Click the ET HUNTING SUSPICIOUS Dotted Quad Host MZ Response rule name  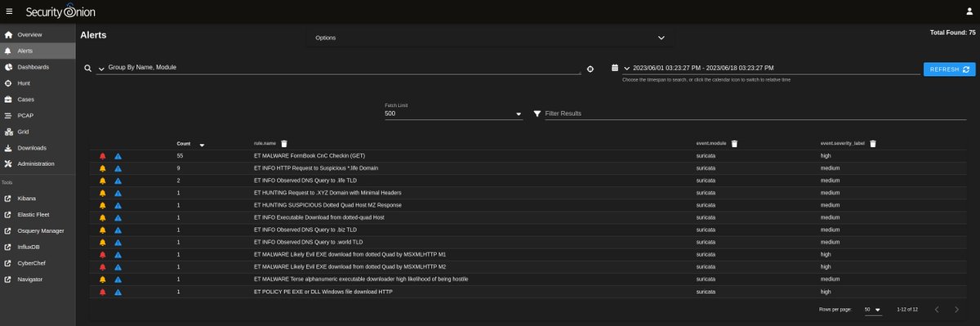point(327,205)
